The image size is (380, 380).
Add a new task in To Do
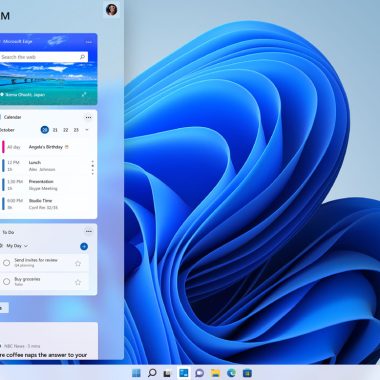pos(84,246)
